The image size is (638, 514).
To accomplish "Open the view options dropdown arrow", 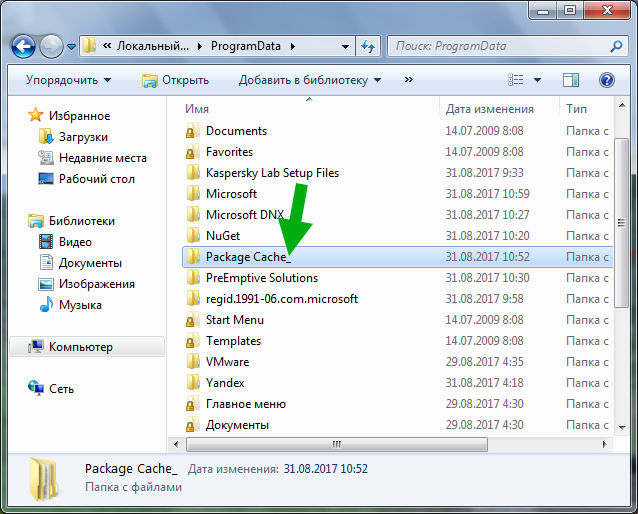I will pyautogui.click(x=537, y=80).
